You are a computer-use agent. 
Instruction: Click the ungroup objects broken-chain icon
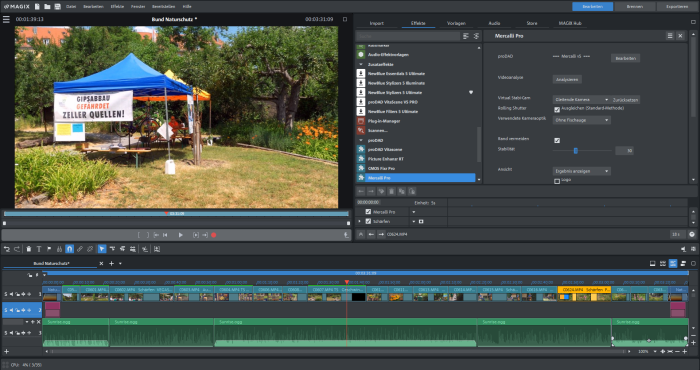[90, 249]
